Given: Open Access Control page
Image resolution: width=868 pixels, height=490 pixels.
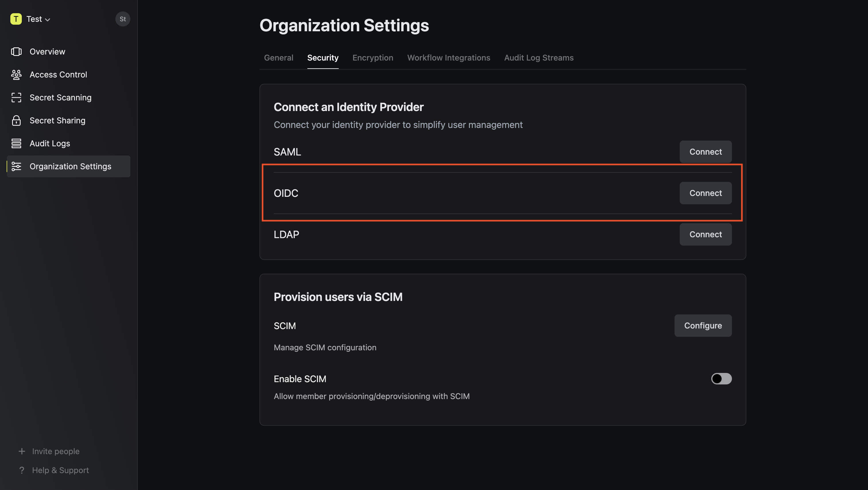Looking at the screenshot, I should 68,74.
